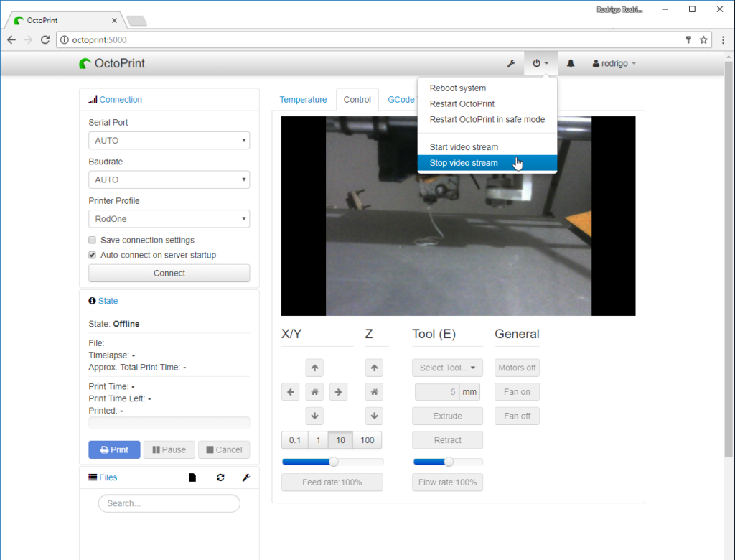Click the Extrude button
735x560 pixels.
tap(448, 416)
